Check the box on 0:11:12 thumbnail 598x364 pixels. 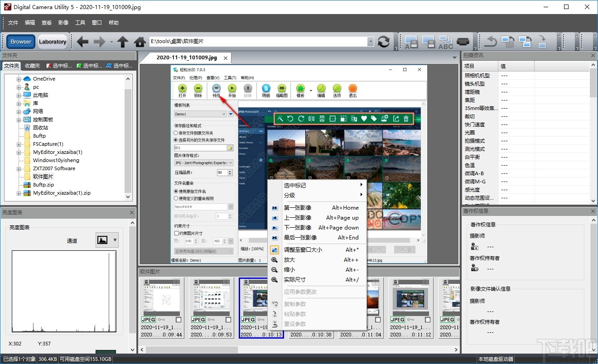tap(428, 320)
